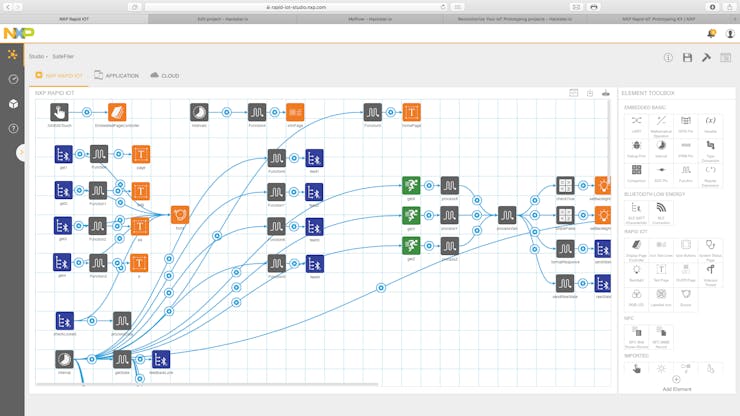
Task: Open project info icon
Action: (x=668, y=58)
